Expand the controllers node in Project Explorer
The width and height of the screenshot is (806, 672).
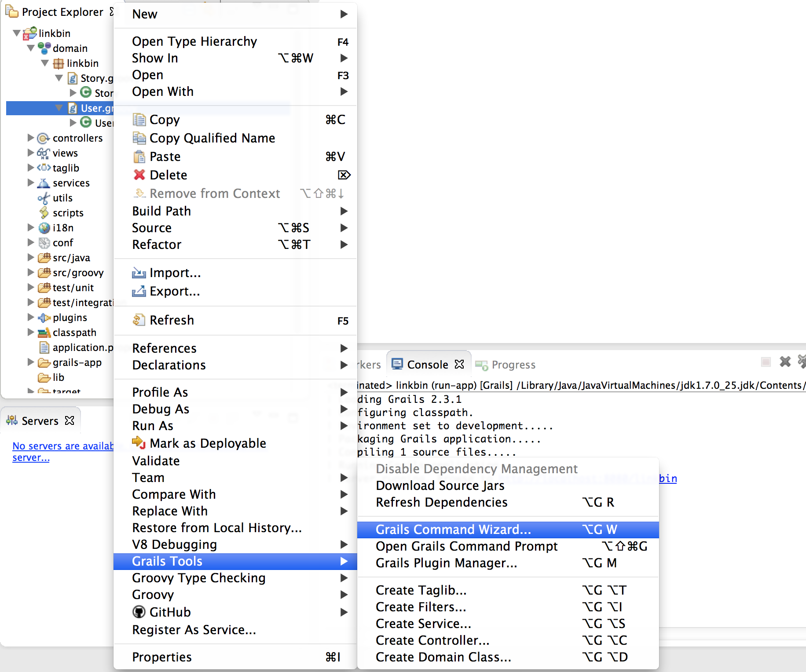30,138
